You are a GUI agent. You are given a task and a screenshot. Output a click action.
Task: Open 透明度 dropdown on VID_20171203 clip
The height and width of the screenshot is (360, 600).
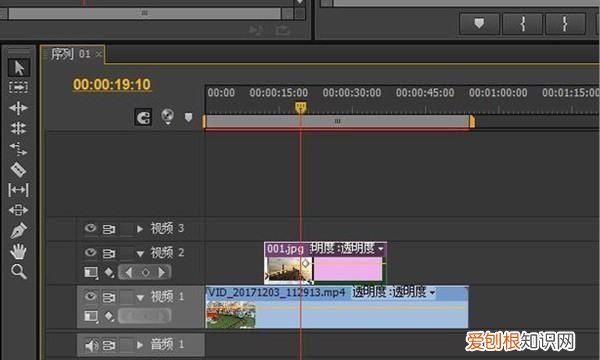tap(432, 293)
